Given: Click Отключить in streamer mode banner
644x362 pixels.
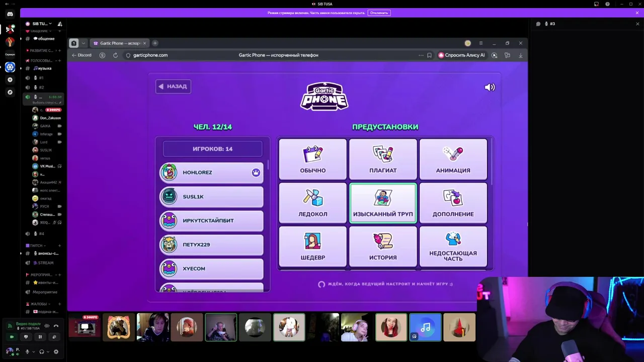Looking at the screenshot, I should 379,13.
